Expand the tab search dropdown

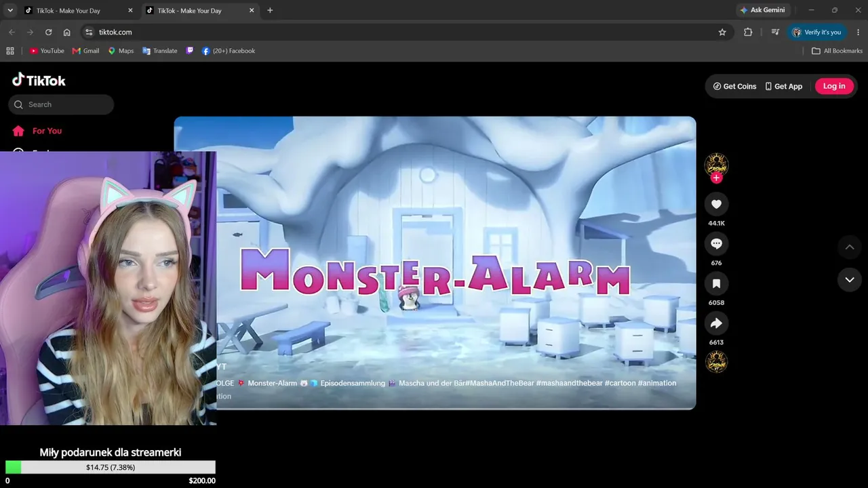click(x=10, y=10)
